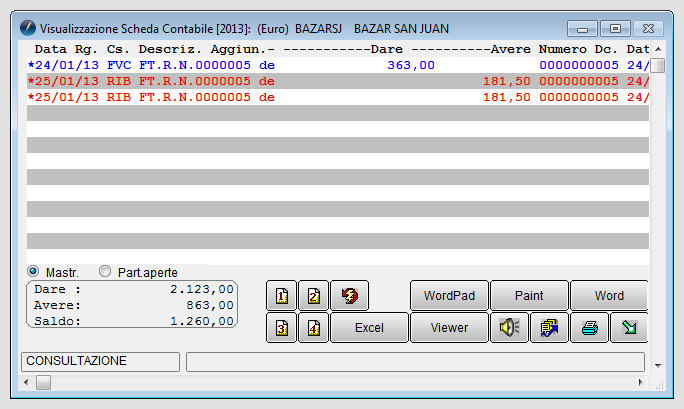Select the grey-highlighted 25/01/13 RIB row

(x=338, y=81)
